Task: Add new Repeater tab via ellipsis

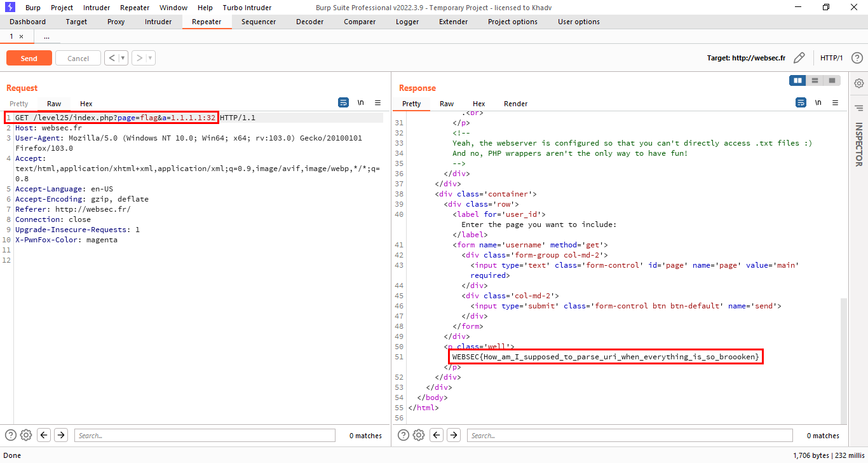Action: pos(46,37)
